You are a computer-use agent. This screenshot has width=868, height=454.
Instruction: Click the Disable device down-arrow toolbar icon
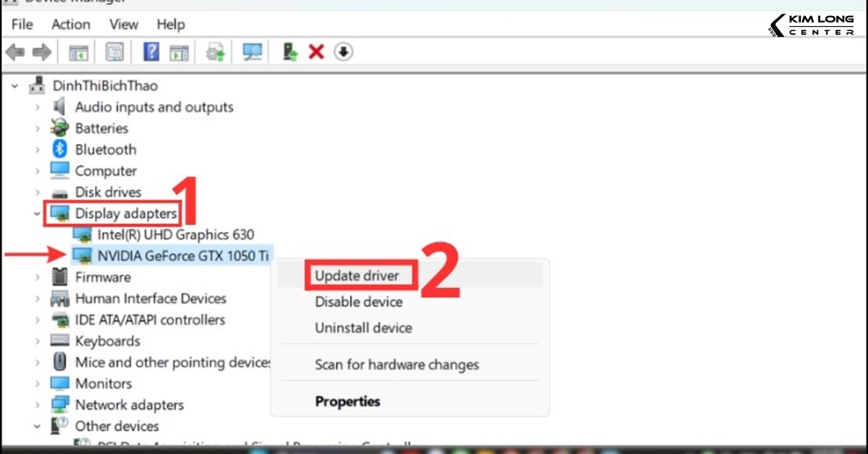tap(343, 51)
